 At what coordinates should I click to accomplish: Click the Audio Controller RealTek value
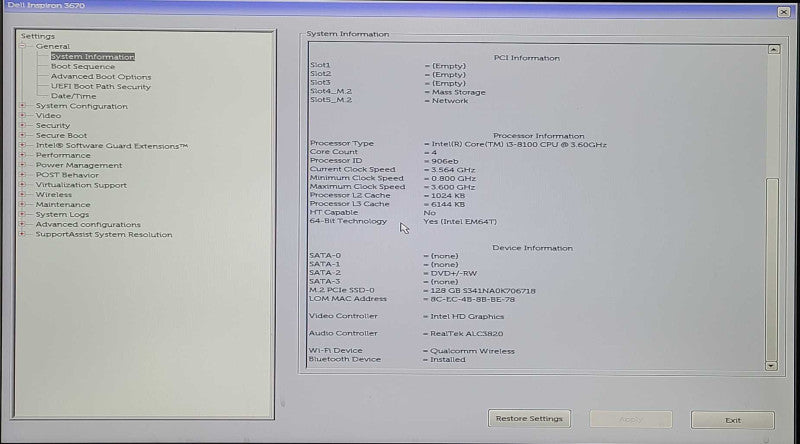click(466, 333)
